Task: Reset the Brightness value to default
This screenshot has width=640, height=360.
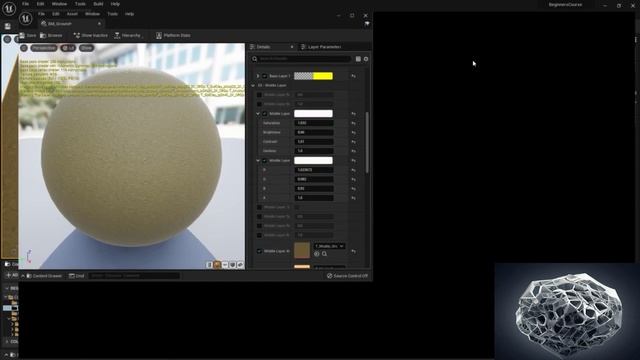Action: (x=353, y=133)
